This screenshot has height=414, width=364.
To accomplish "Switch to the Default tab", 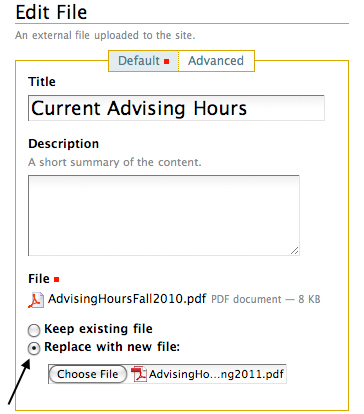I will 143,61.
